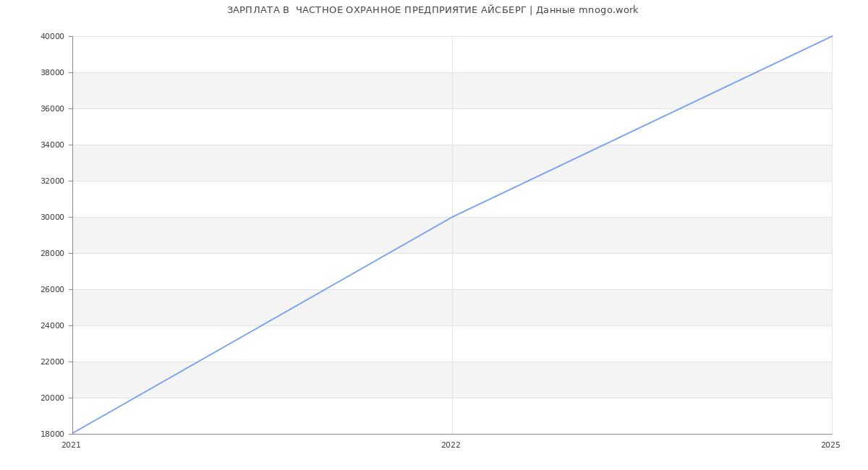The height and width of the screenshot is (470, 868).
Task: Click the 38000 y-axis label
Action: coord(53,72)
